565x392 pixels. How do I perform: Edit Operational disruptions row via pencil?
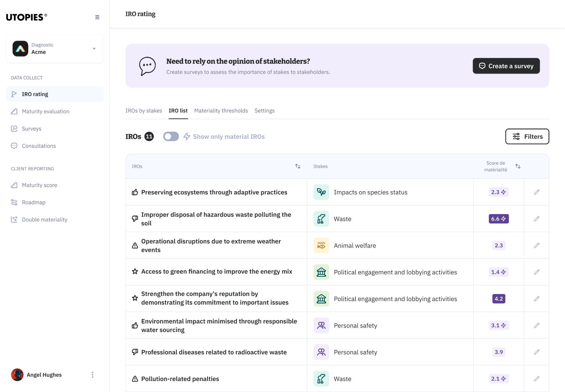tap(536, 245)
